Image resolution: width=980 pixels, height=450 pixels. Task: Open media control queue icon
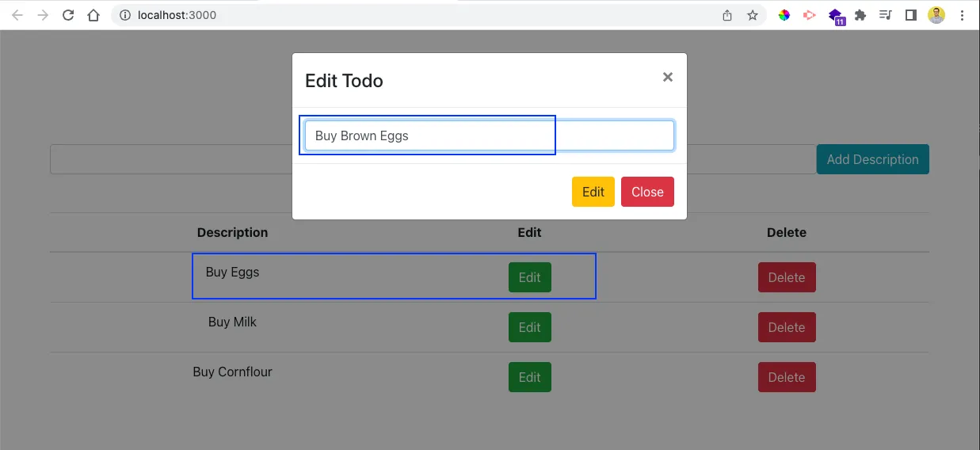(886, 15)
